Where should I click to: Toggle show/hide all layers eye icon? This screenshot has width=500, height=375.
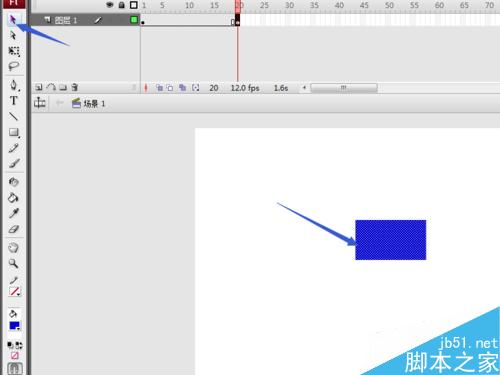point(110,5)
